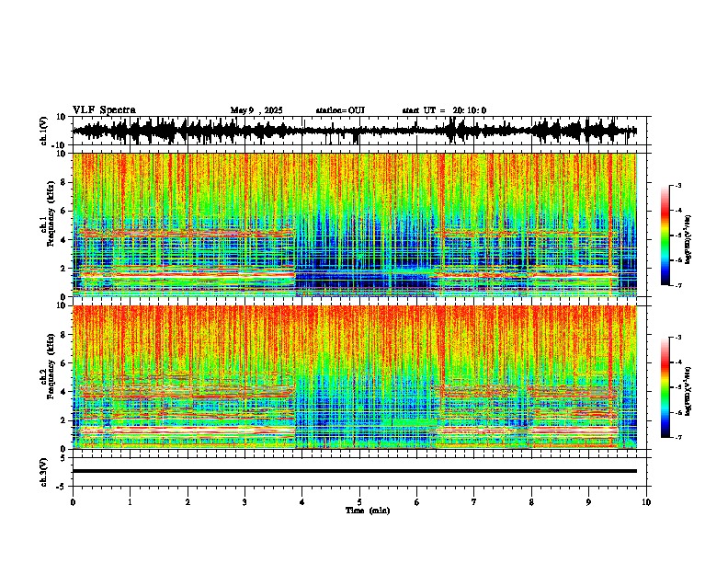Click the "8" kHz tick label of the ch.1 spectrogram

pyautogui.click(x=65, y=182)
